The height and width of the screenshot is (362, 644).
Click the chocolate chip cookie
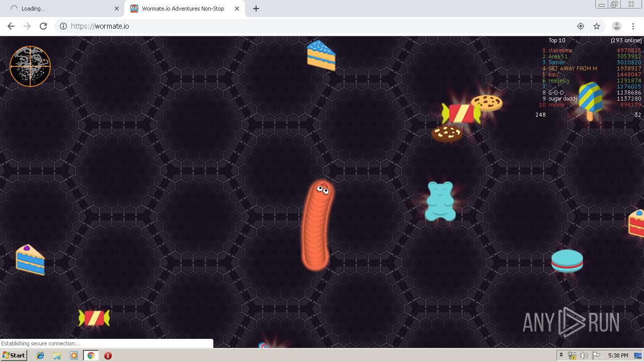pos(487,103)
